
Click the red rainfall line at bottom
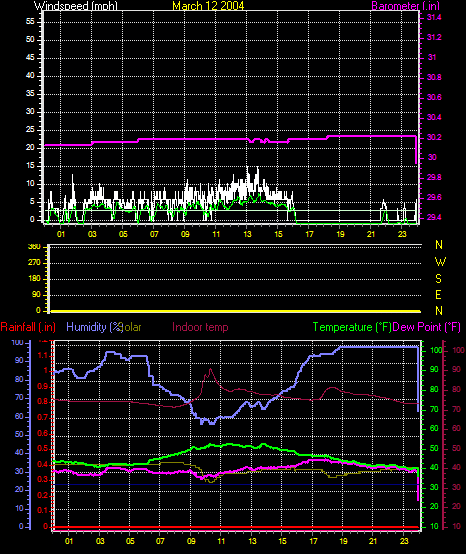point(236,528)
